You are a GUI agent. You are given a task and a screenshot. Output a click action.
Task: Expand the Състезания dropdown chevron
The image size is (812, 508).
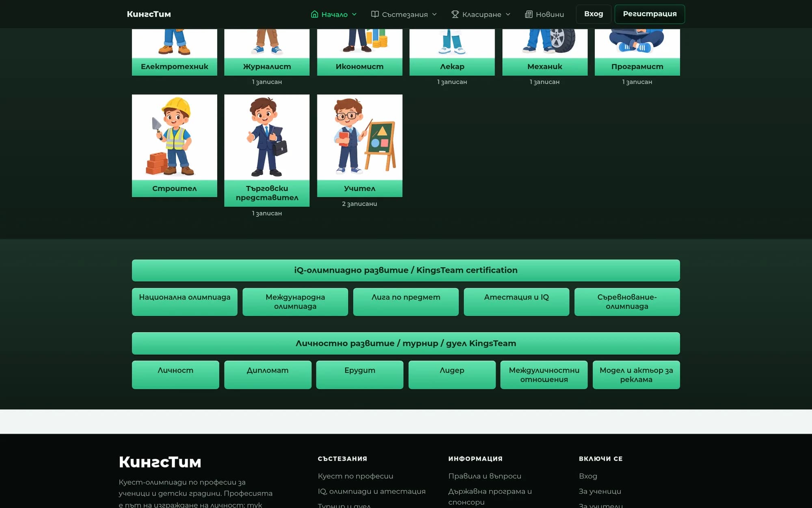tap(434, 14)
